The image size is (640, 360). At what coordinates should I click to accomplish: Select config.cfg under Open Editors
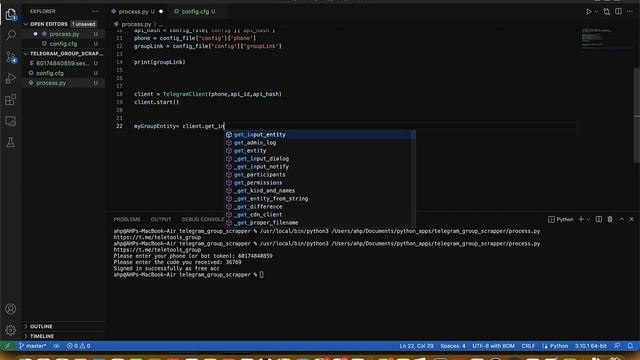63,44
